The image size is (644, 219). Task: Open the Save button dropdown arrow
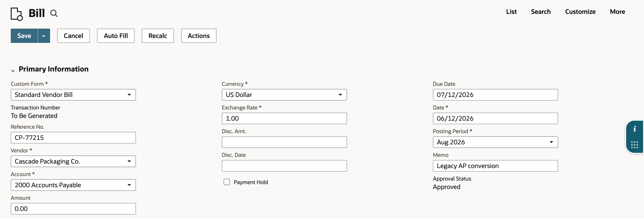tap(44, 36)
